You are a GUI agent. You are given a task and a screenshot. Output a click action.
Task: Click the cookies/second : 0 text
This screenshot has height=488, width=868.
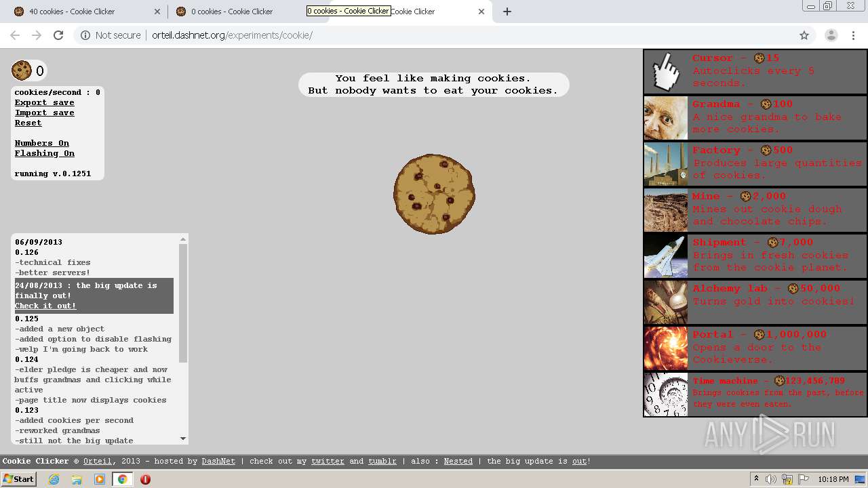click(x=58, y=92)
